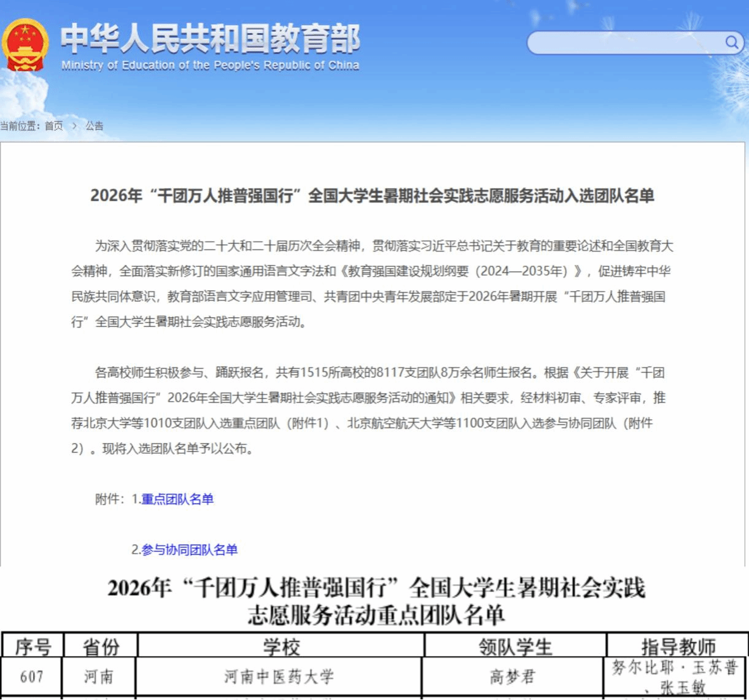This screenshot has width=749, height=700.
Task: Open attachment 参与协同团队名单
Action: point(190,550)
